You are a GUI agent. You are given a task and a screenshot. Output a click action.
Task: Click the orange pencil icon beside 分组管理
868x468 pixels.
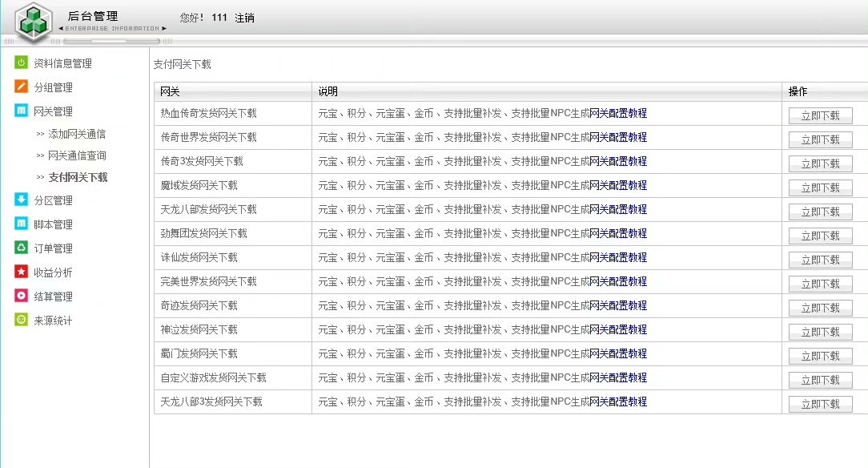pyautogui.click(x=21, y=87)
